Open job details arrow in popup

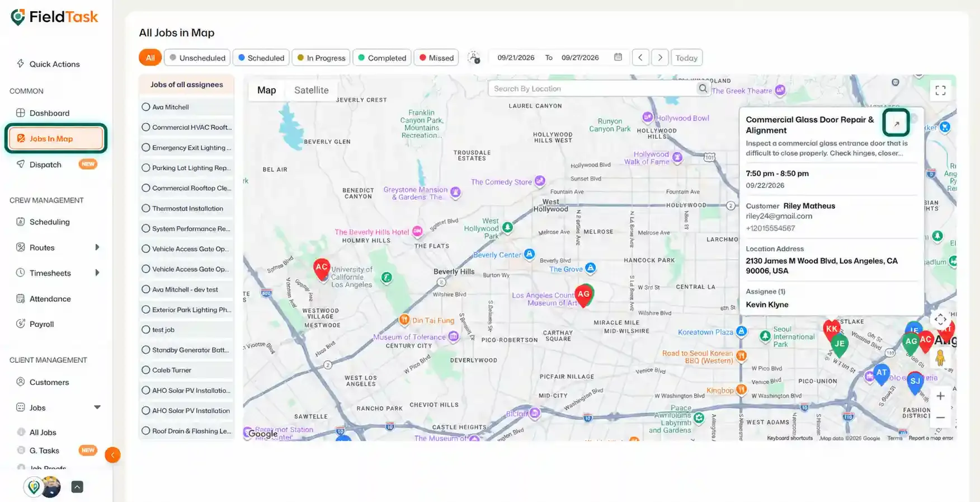click(x=896, y=124)
